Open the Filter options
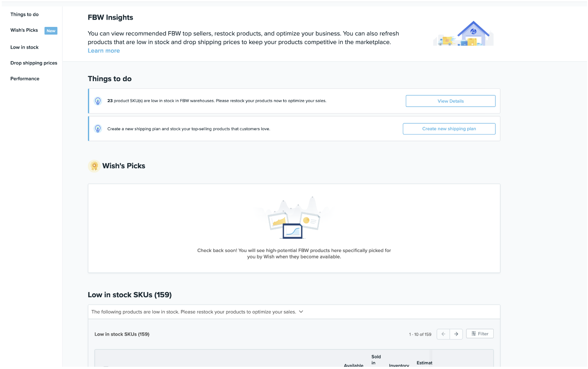The height and width of the screenshot is (369, 588). tap(480, 334)
